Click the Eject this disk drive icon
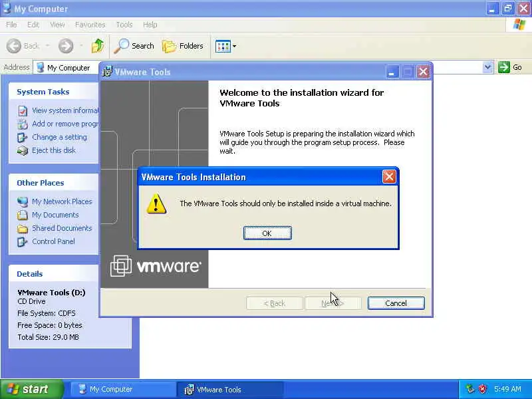This screenshot has height=399, width=532. tap(23, 151)
